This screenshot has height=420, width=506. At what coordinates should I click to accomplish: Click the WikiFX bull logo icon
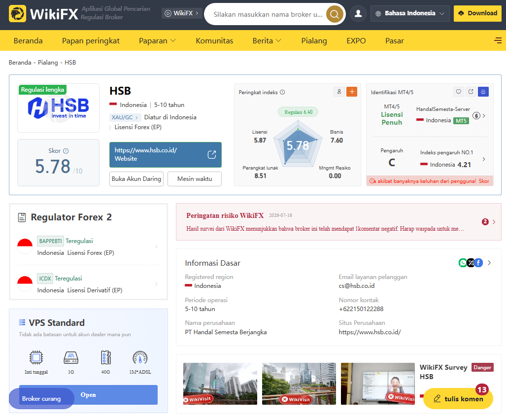(17, 14)
